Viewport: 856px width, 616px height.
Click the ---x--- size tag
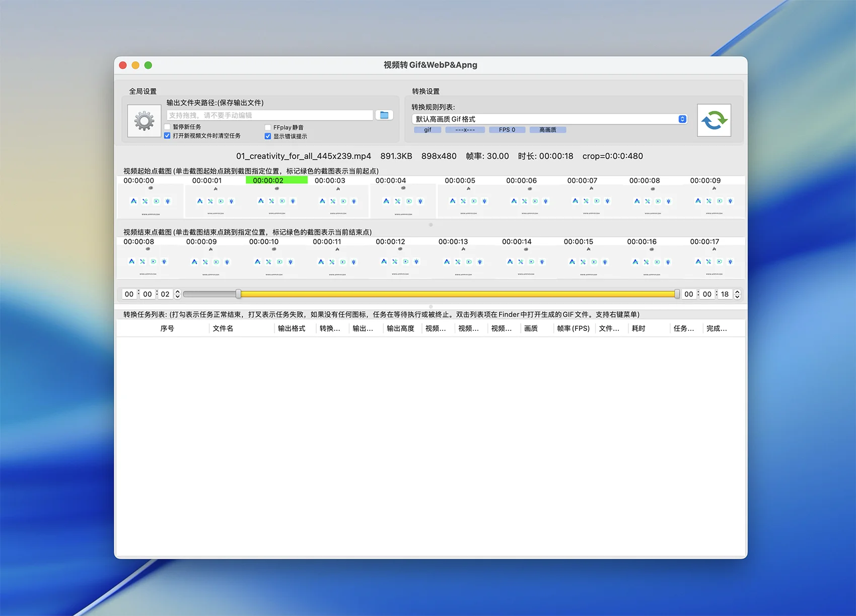click(x=465, y=130)
